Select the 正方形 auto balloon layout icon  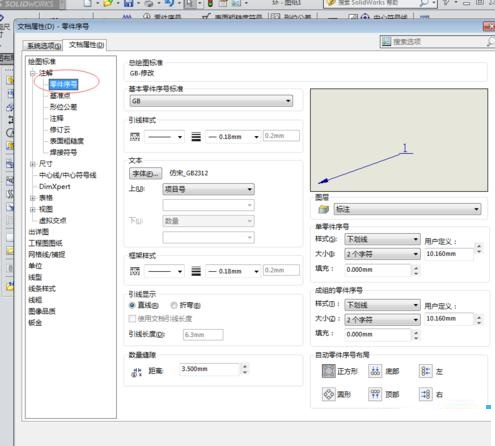(329, 371)
